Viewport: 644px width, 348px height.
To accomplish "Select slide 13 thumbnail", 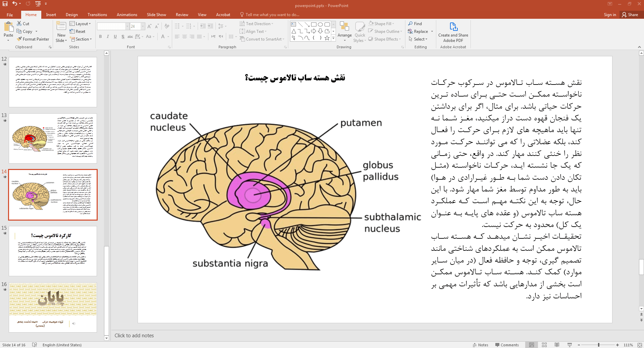I will point(53,138).
